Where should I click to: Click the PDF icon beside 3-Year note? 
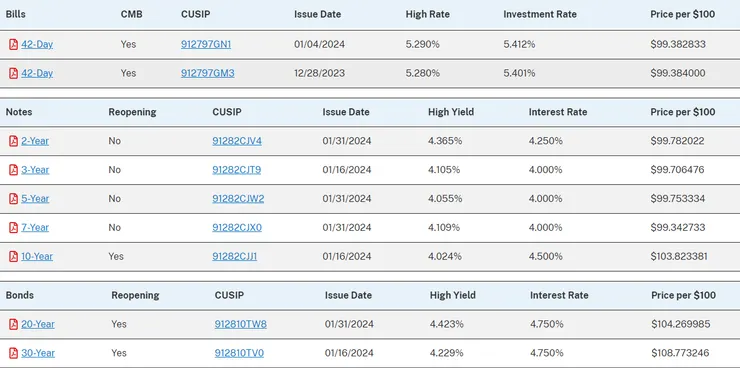13,170
